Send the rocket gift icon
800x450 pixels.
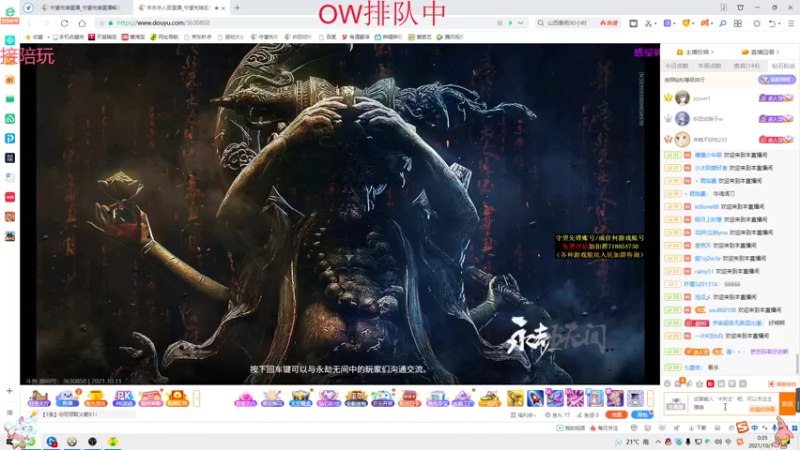pos(535,398)
